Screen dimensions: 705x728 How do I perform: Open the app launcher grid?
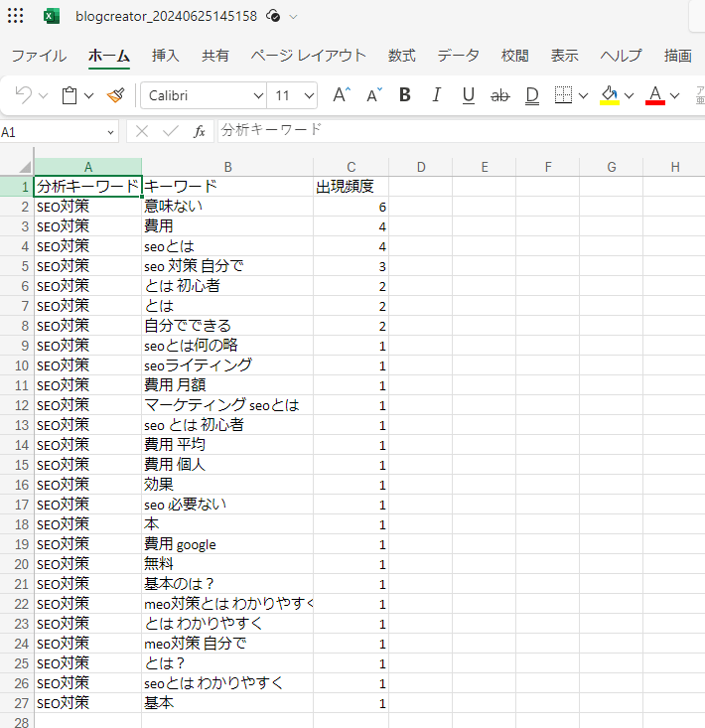click(x=16, y=17)
